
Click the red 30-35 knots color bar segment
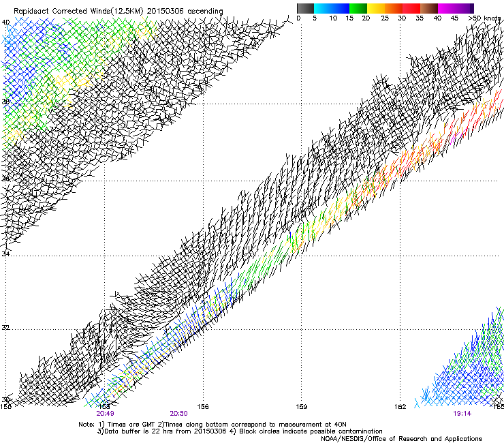pyautogui.click(x=411, y=8)
